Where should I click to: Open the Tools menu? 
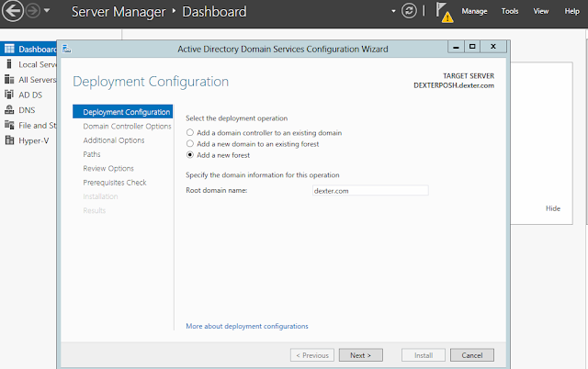coord(510,11)
